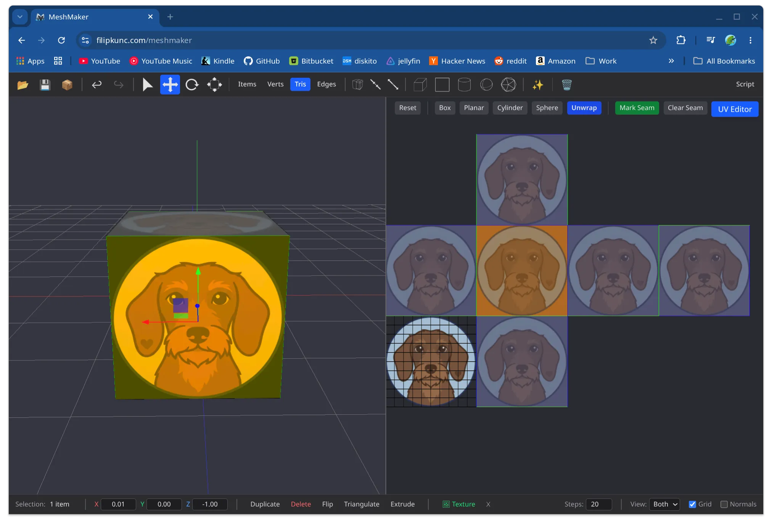This screenshot has width=772, height=532.
Task: Add a cylinder primitive
Action: [x=464, y=85]
